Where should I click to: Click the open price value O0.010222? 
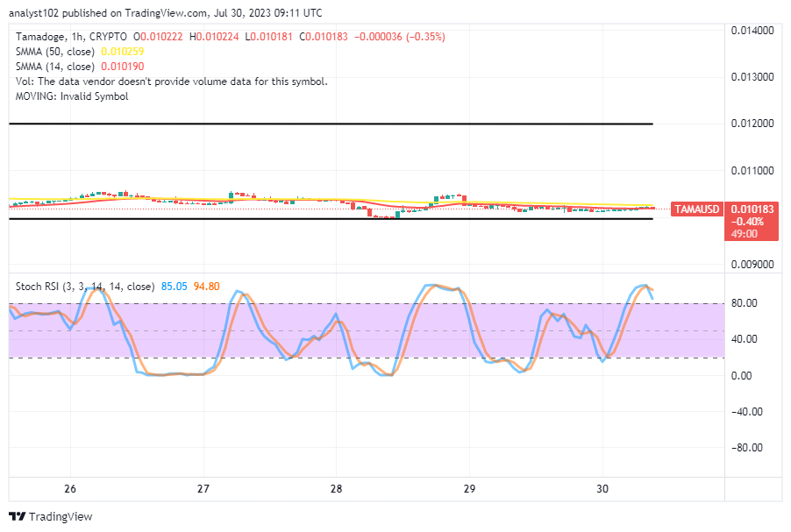click(158, 37)
